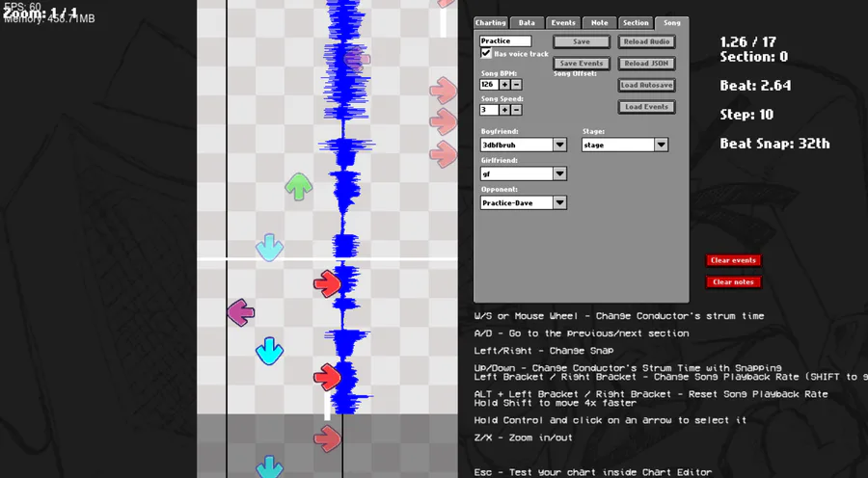Switch to the Charting tab

(491, 23)
